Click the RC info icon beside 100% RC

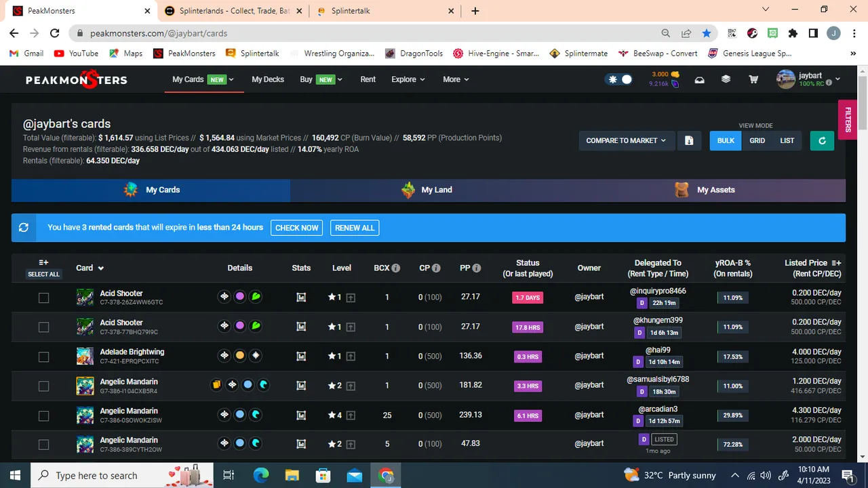tap(828, 84)
